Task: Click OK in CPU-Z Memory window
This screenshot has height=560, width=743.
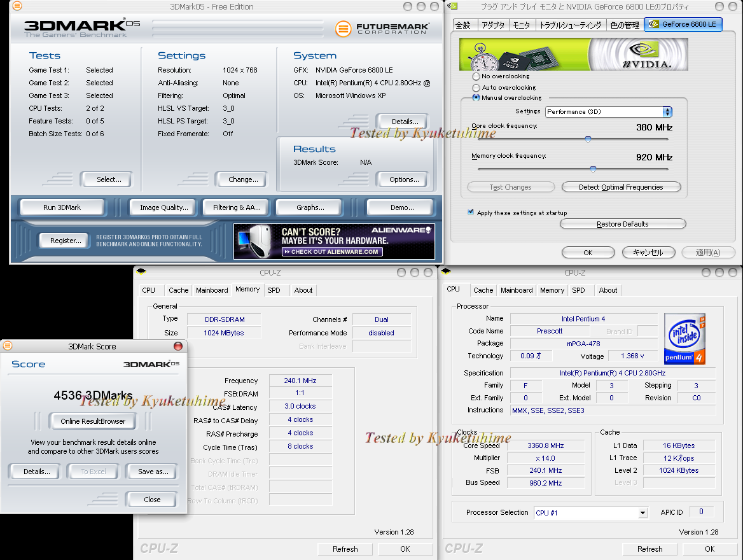Action: click(x=405, y=549)
